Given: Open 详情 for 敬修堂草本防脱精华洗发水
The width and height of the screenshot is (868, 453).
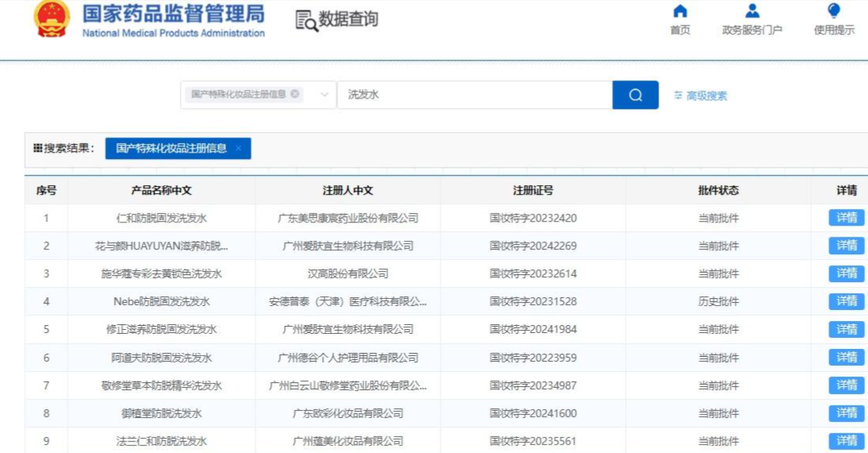Looking at the screenshot, I should click(x=847, y=385).
